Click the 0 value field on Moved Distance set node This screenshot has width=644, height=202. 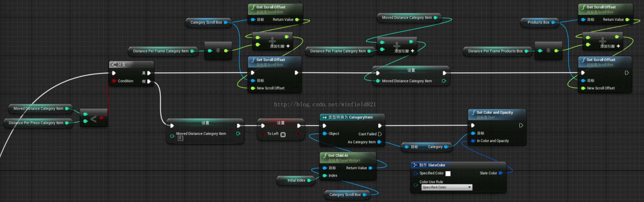(x=180, y=138)
